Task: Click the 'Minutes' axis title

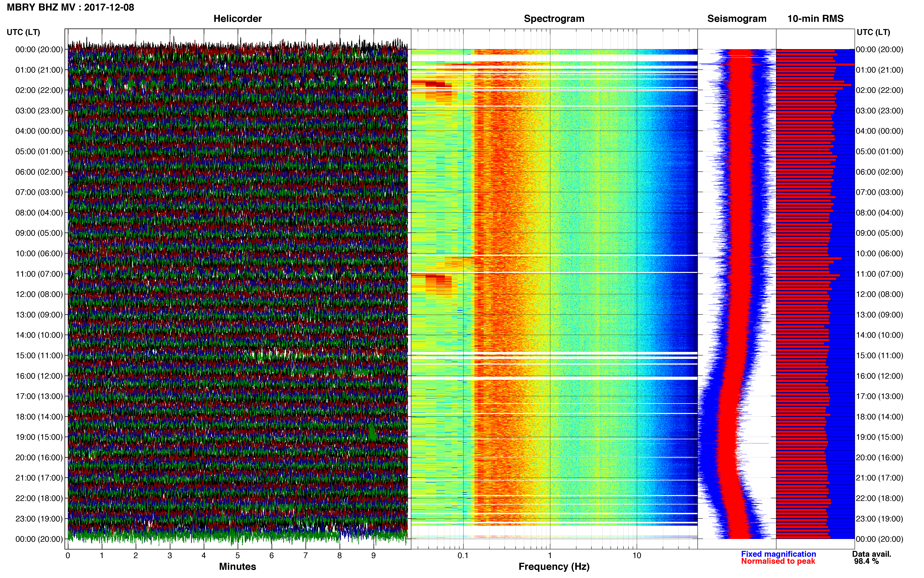Action: (x=238, y=566)
